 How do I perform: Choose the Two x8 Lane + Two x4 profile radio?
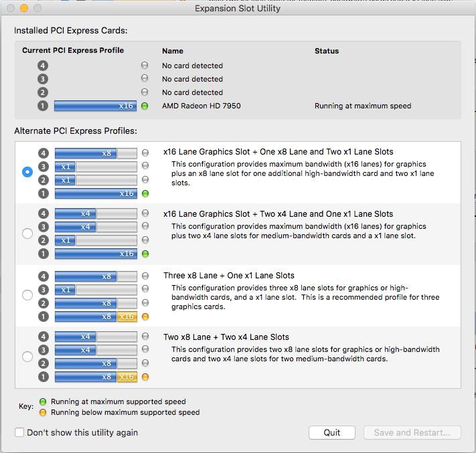click(27, 357)
